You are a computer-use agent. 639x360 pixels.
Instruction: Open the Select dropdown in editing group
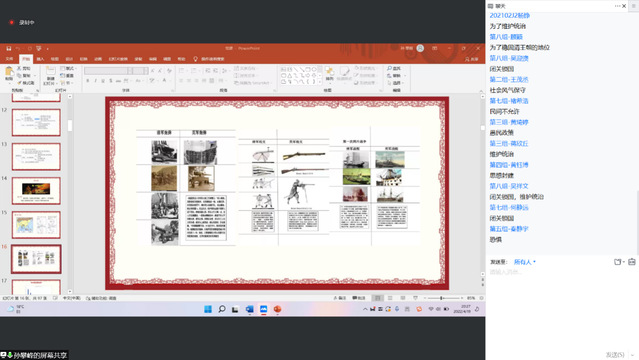(396, 83)
